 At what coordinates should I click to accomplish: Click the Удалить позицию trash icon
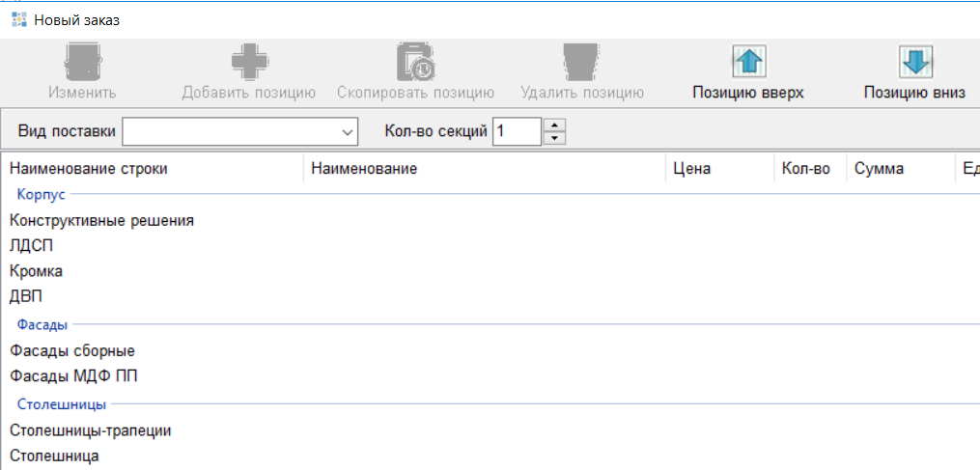click(x=581, y=64)
